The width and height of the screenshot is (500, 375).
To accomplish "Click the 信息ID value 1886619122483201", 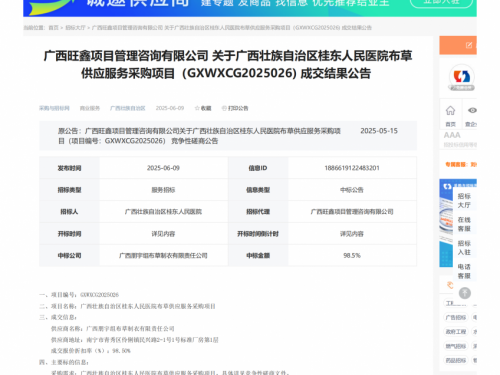I will click(352, 168).
